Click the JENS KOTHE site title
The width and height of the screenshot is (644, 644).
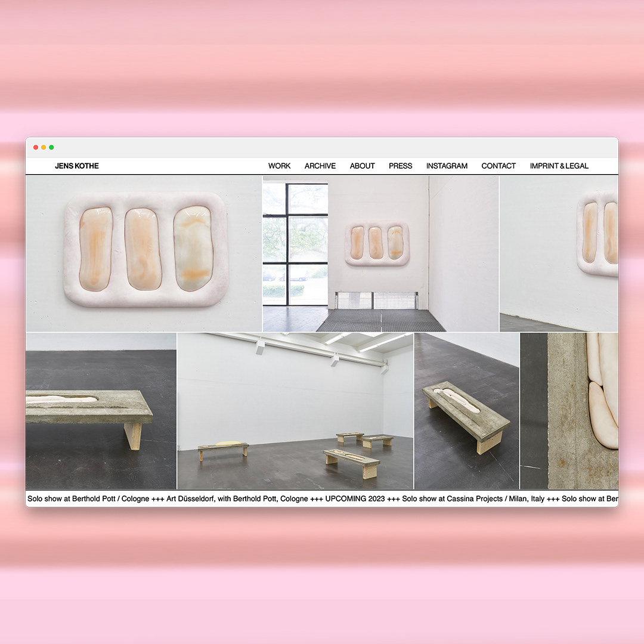click(77, 166)
